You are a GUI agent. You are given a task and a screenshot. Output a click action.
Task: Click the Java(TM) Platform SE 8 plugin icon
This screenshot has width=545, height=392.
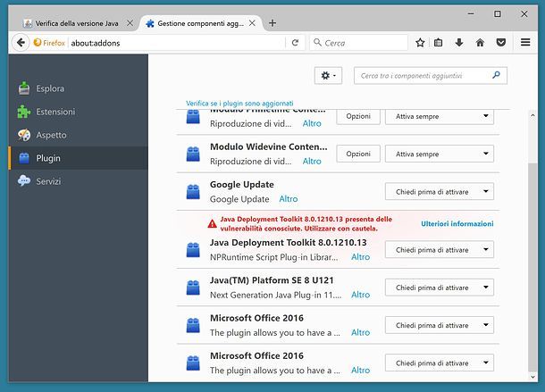pyautogui.click(x=193, y=288)
